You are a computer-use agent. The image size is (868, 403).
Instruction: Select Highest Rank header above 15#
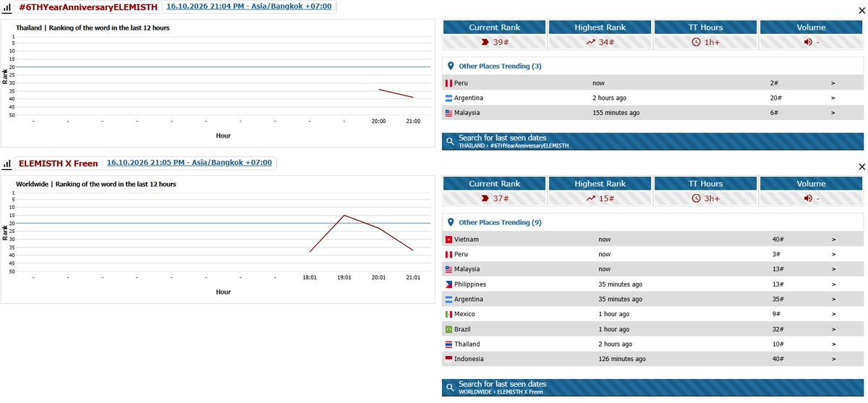pyautogui.click(x=600, y=184)
